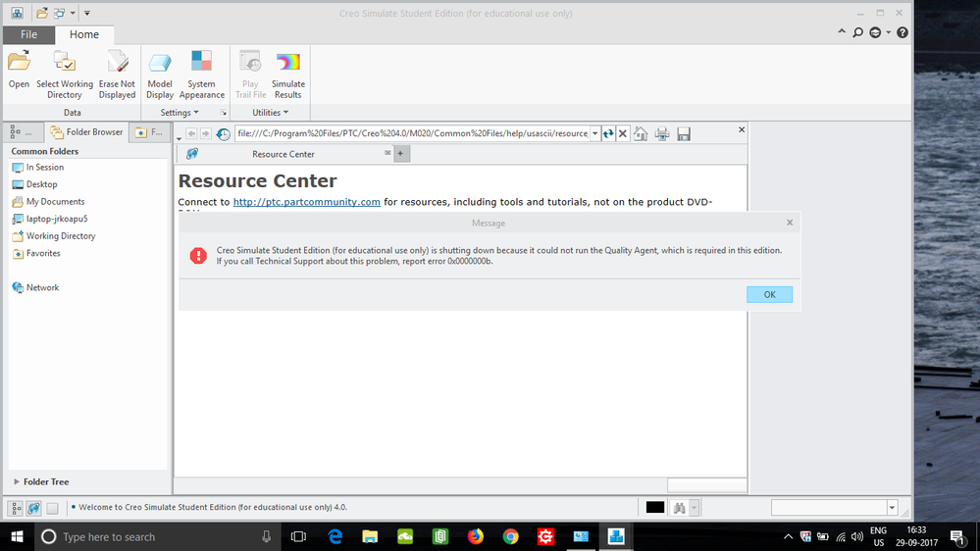Click browser back arrow

pos(191,133)
